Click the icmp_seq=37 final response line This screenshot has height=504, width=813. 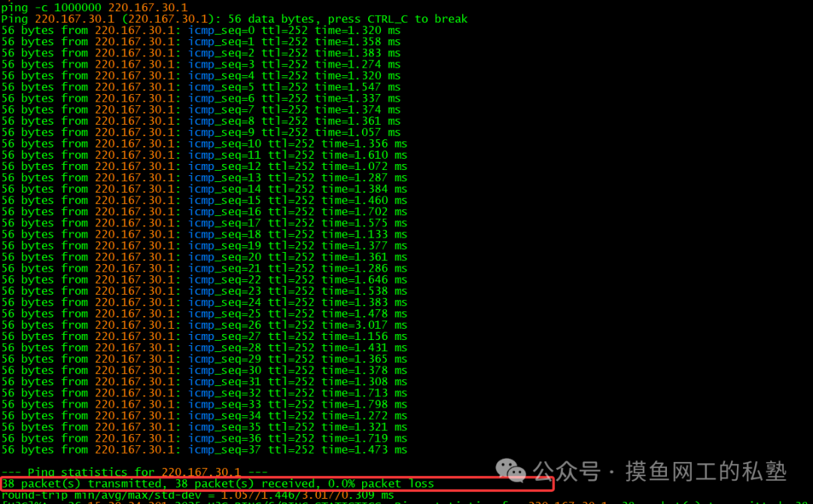(x=204, y=450)
